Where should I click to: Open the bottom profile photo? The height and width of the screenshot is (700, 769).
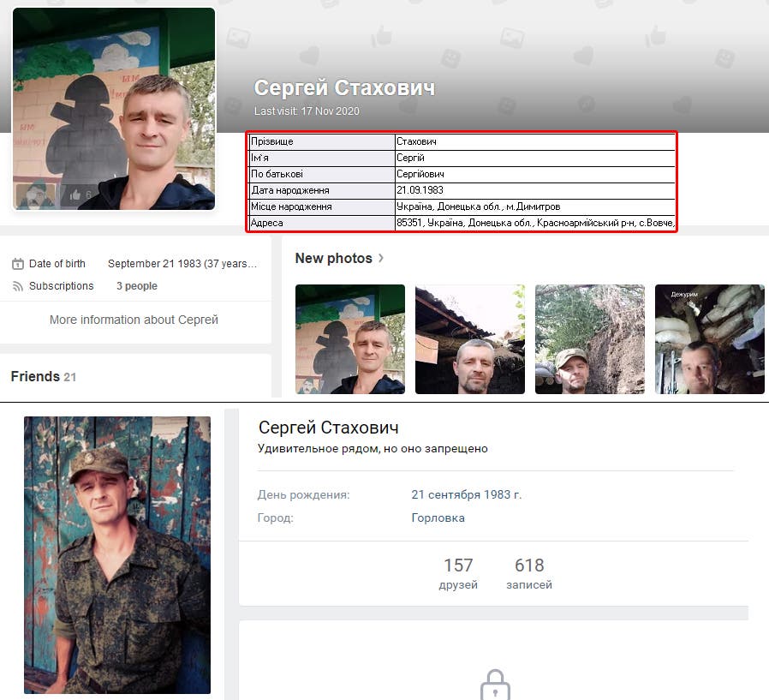point(117,554)
